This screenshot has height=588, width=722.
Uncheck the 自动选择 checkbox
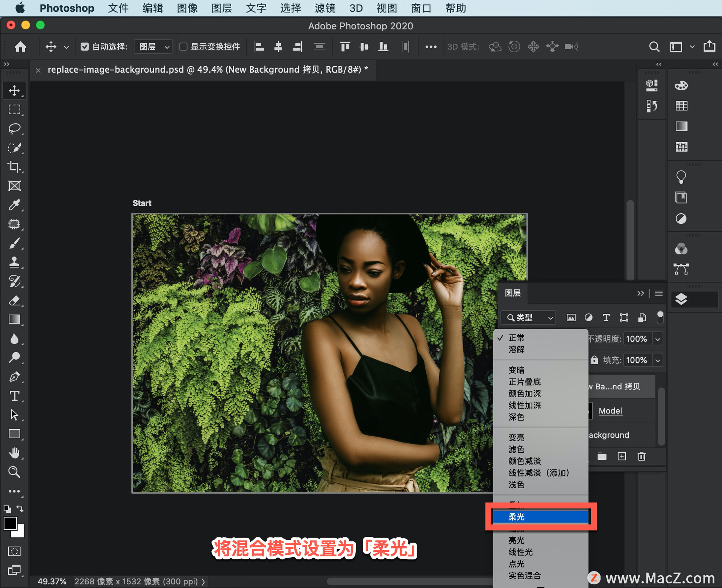(x=85, y=47)
